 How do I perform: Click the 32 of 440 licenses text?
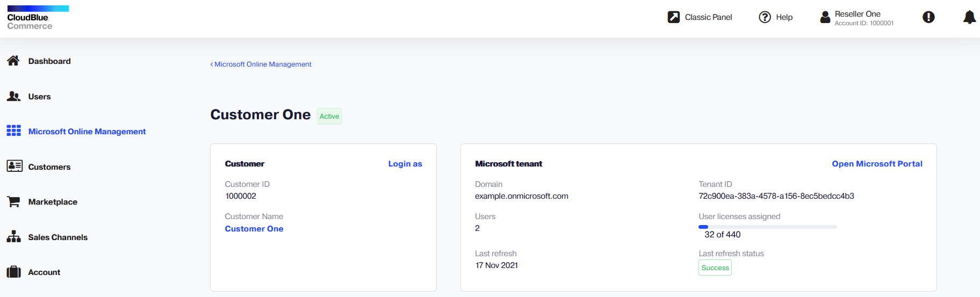(723, 235)
